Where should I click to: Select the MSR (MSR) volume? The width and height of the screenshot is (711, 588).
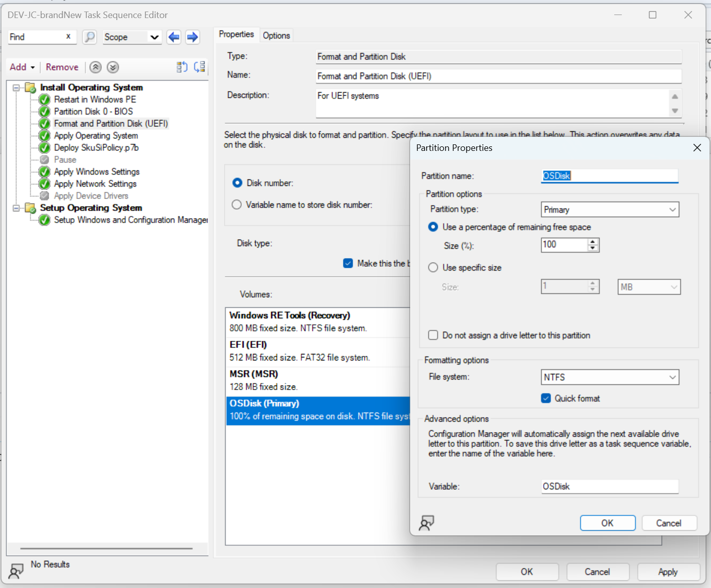318,380
